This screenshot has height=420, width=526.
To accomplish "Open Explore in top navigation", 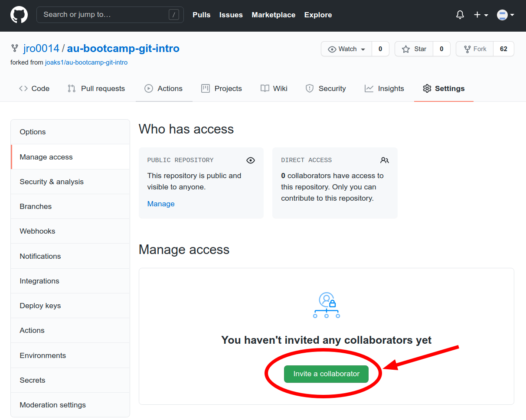I will coord(318,15).
